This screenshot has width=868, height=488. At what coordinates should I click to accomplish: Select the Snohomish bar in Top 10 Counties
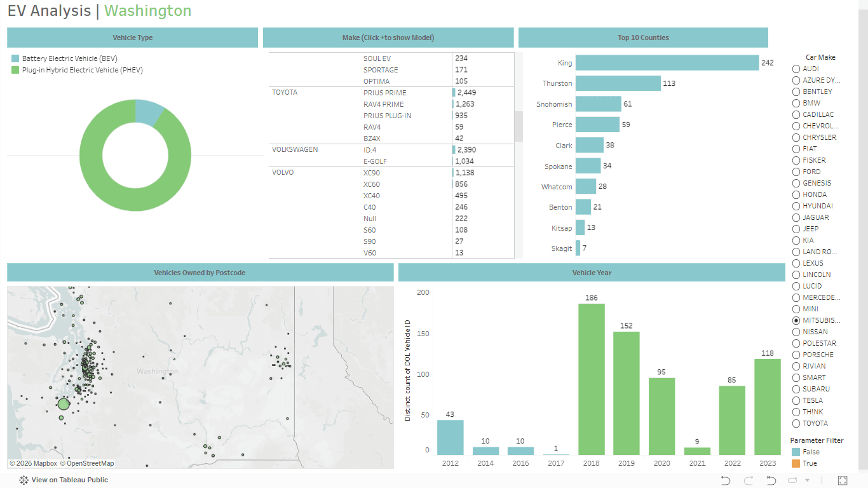pos(599,104)
